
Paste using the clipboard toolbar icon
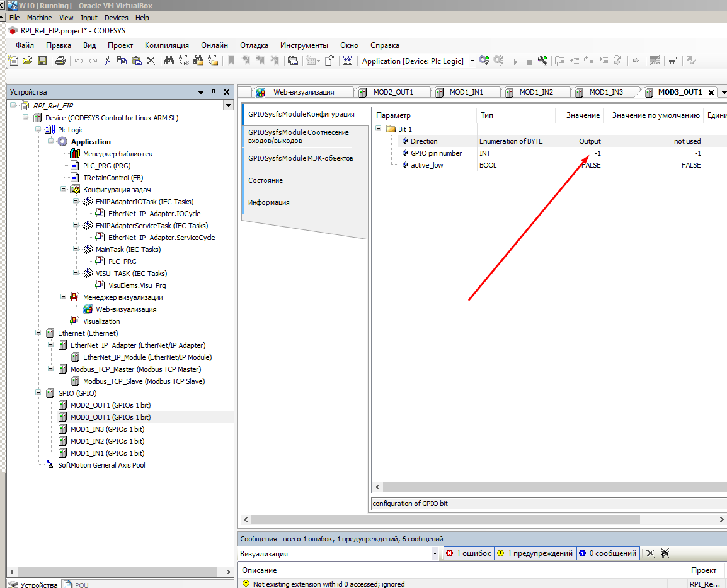[x=136, y=61]
